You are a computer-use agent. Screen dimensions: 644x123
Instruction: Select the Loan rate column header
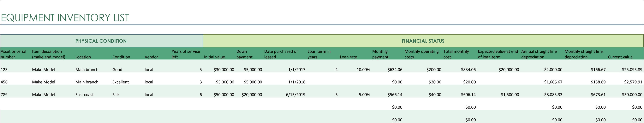(x=348, y=57)
